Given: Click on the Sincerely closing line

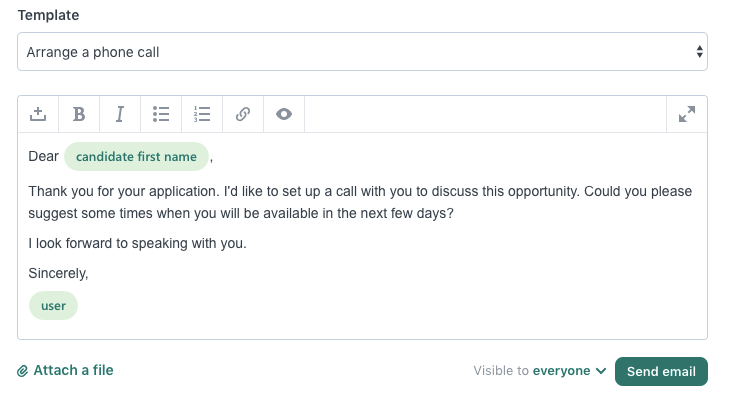Looking at the screenshot, I should (59, 273).
